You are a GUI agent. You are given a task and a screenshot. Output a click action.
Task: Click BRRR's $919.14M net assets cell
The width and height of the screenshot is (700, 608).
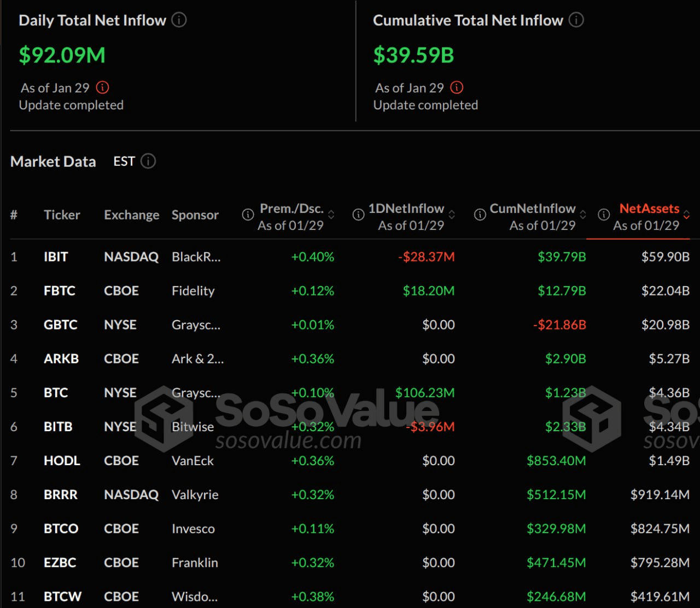click(660, 494)
